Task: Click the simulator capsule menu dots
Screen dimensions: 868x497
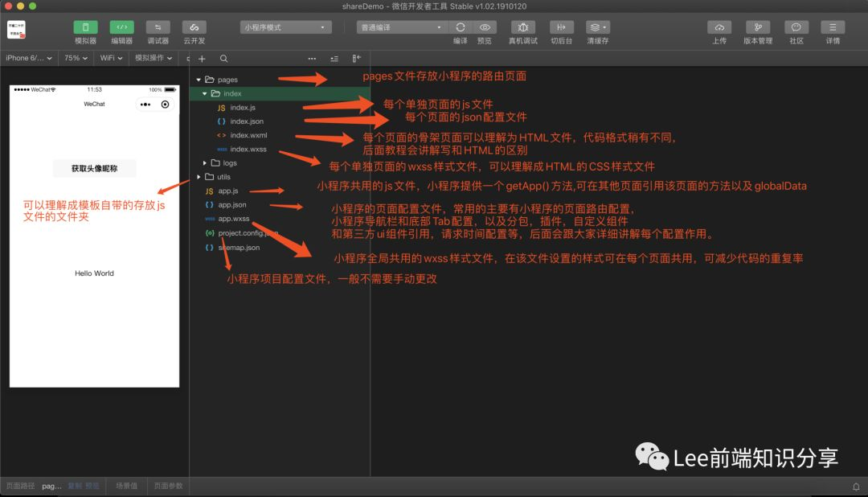Action: (x=145, y=105)
